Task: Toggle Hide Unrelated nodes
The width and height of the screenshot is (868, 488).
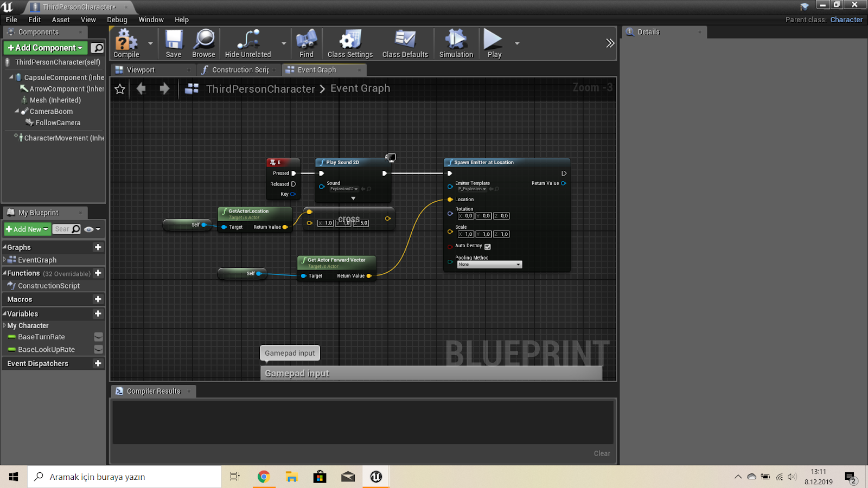Action: pos(248,43)
